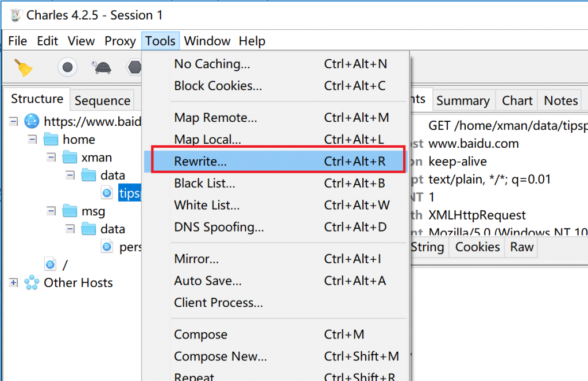This screenshot has width=588, height=381.
Task: Open the Summary tab
Action: 463,101
